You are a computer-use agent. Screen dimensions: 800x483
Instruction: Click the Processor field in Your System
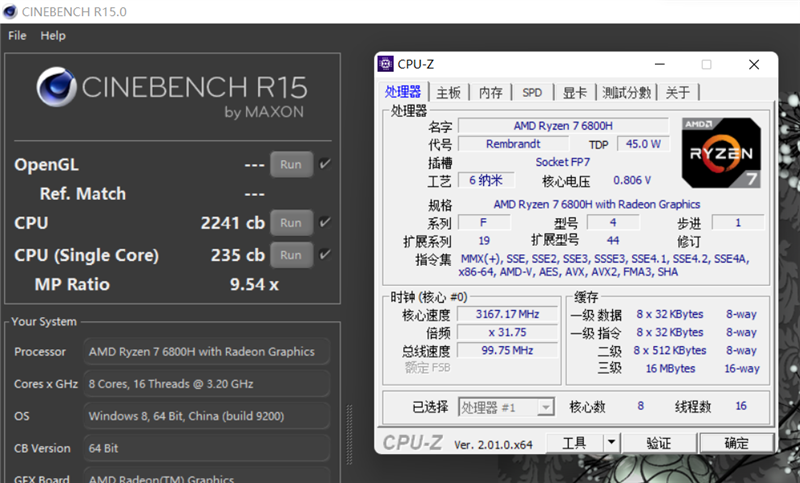coord(206,351)
